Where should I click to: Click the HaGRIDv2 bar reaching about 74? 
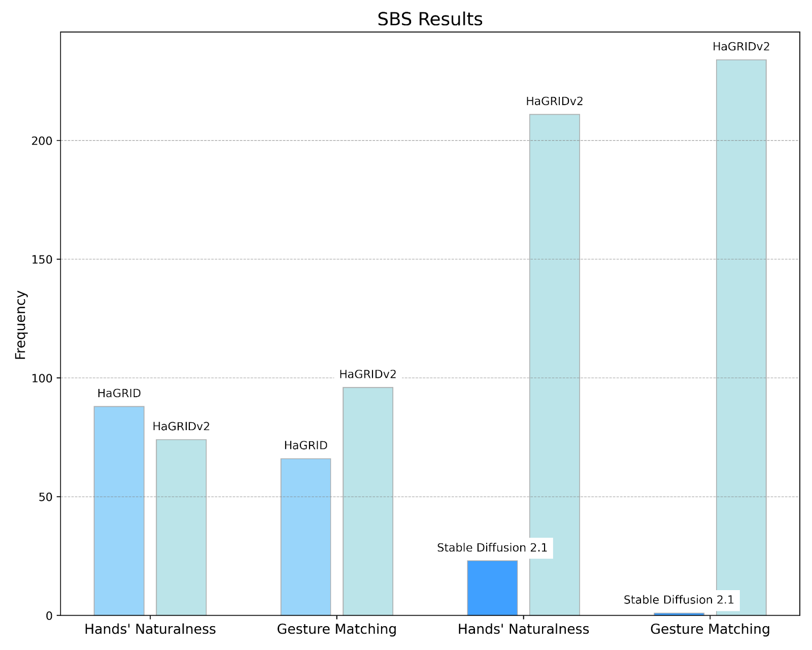pyautogui.click(x=181, y=528)
